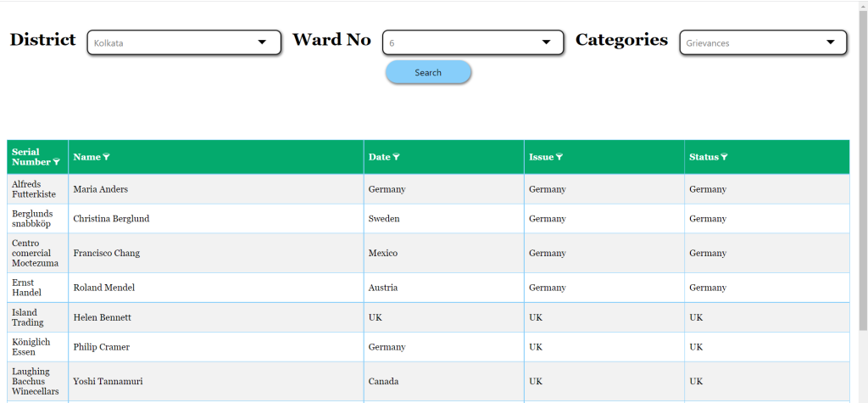The height and width of the screenshot is (403, 868).
Task: Open the Ward No dropdown
Action: coord(473,42)
